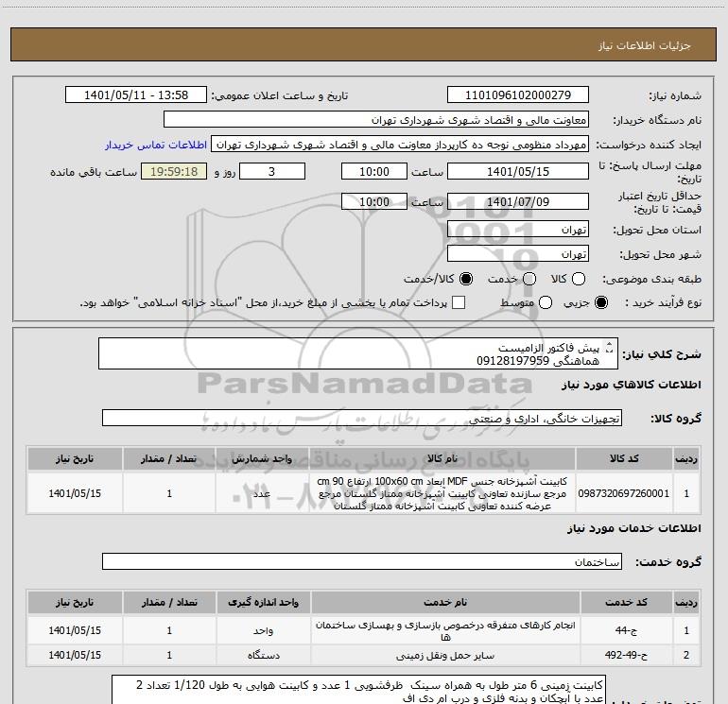Choose the جزیی purchase type radio
Viewport: 728px width, 704px height.
coord(601,303)
